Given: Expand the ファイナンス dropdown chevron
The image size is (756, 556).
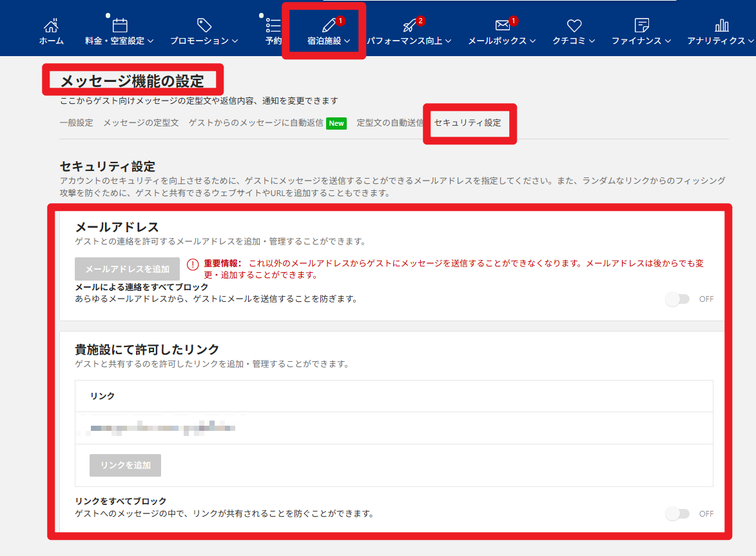Looking at the screenshot, I should [668, 41].
